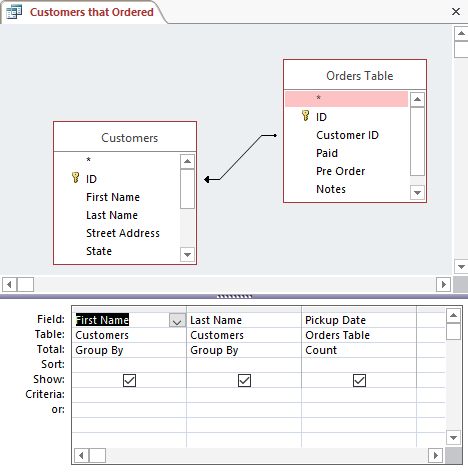This screenshot has height=476, width=468.
Task: Click the Sort cell for First Name
Action: [x=129, y=365]
